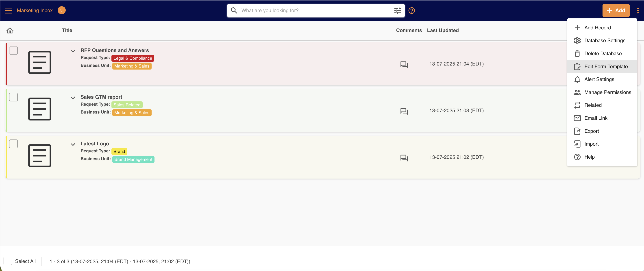Open RFP Questions and Answers record title
The image size is (644, 271).
pyautogui.click(x=115, y=50)
